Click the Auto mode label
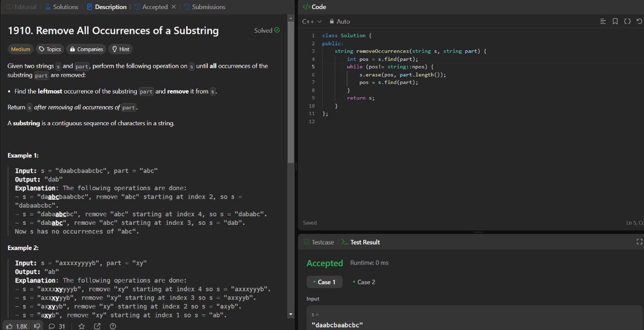 343,21
